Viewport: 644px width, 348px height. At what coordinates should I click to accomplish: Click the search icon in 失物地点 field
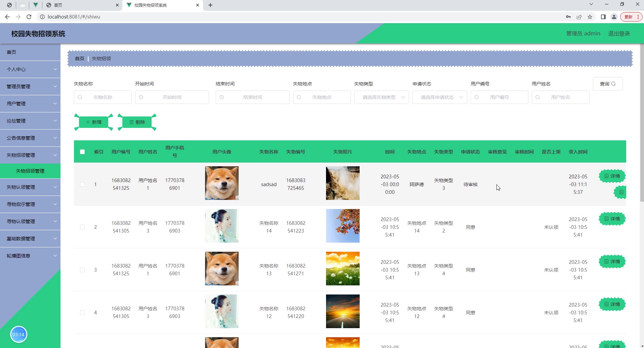(299, 97)
